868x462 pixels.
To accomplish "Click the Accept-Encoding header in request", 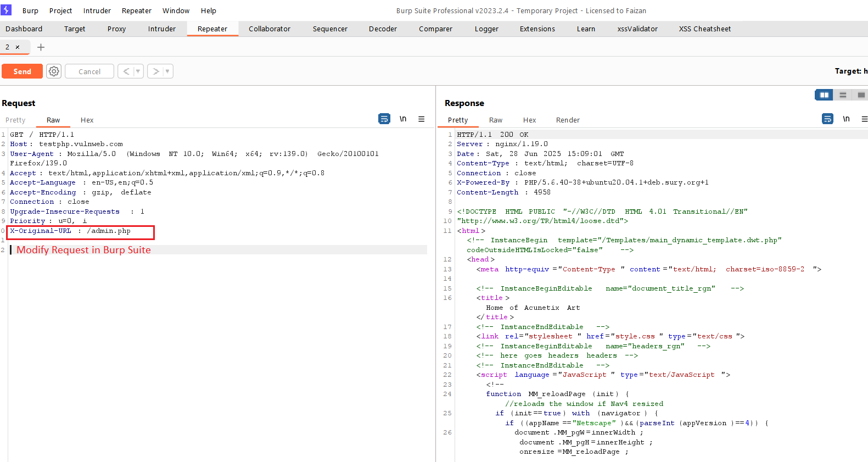I will coord(81,192).
